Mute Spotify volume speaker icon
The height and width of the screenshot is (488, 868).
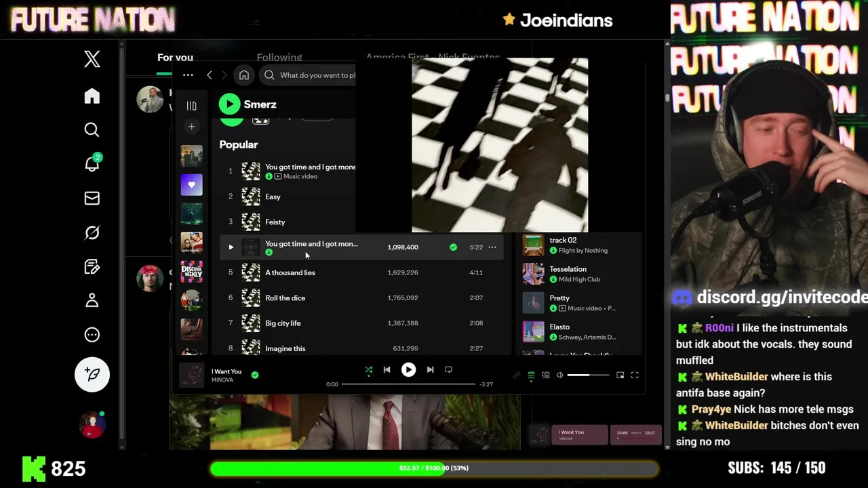pyautogui.click(x=559, y=375)
